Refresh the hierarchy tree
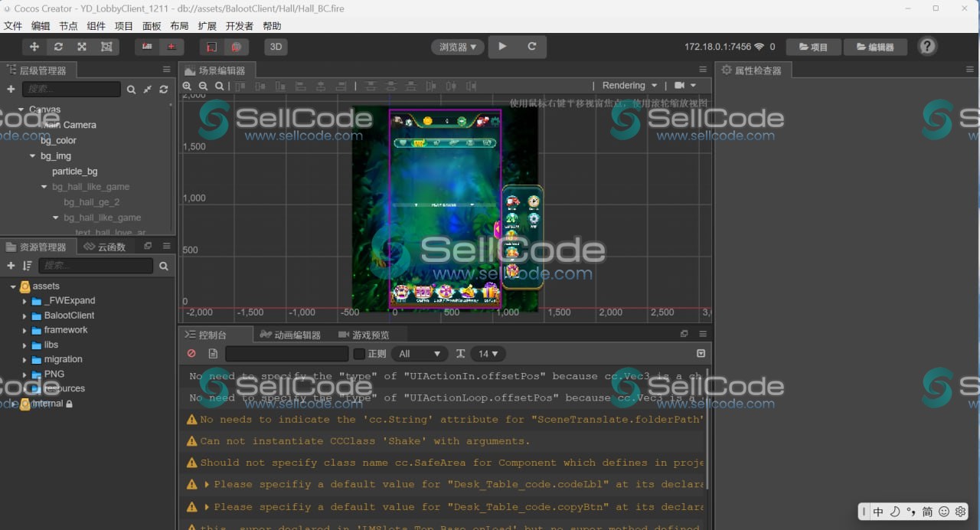 point(163,89)
